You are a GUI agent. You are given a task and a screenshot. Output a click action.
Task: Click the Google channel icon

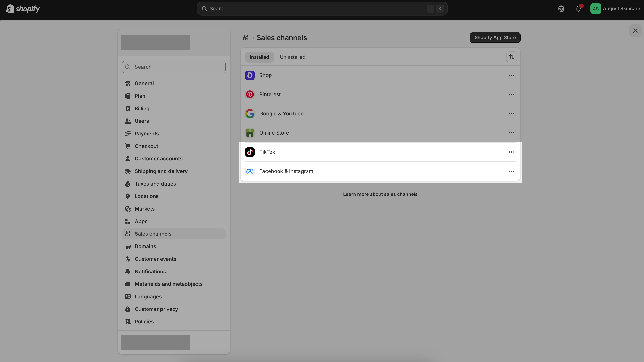click(250, 113)
